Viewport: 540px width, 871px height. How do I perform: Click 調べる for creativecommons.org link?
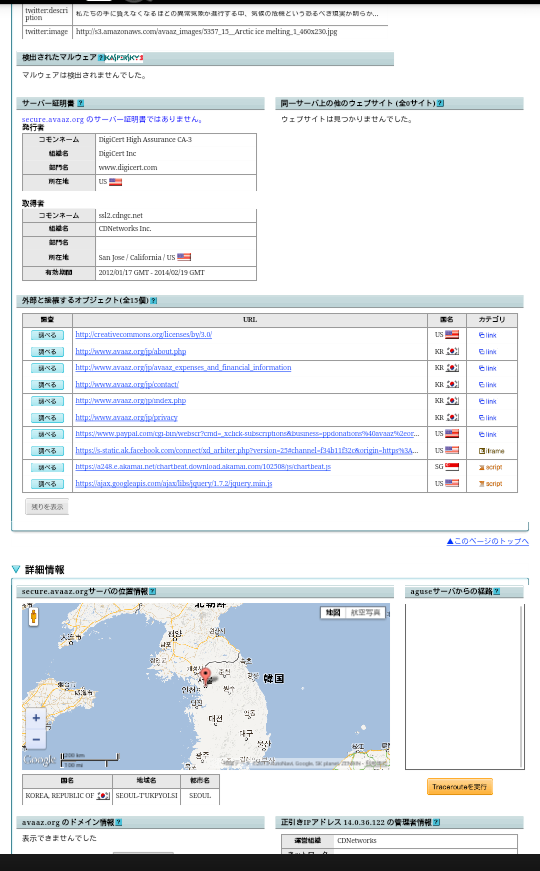click(47, 335)
